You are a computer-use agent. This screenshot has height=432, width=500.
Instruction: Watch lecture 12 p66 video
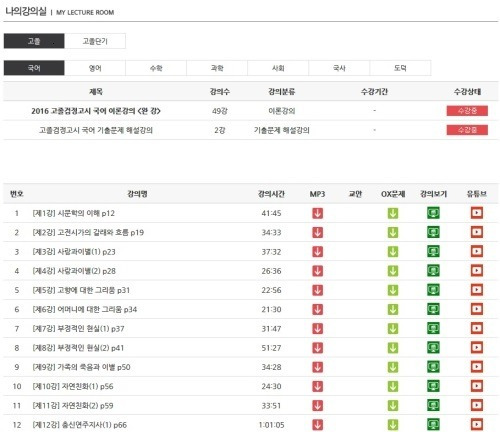433,425
